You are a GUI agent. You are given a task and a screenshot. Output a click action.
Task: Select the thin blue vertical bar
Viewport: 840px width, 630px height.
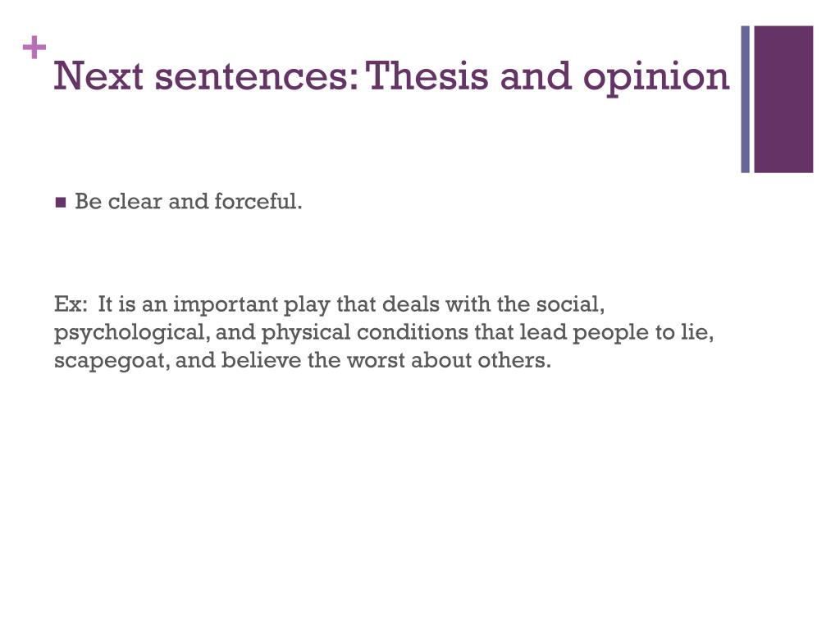click(x=745, y=99)
